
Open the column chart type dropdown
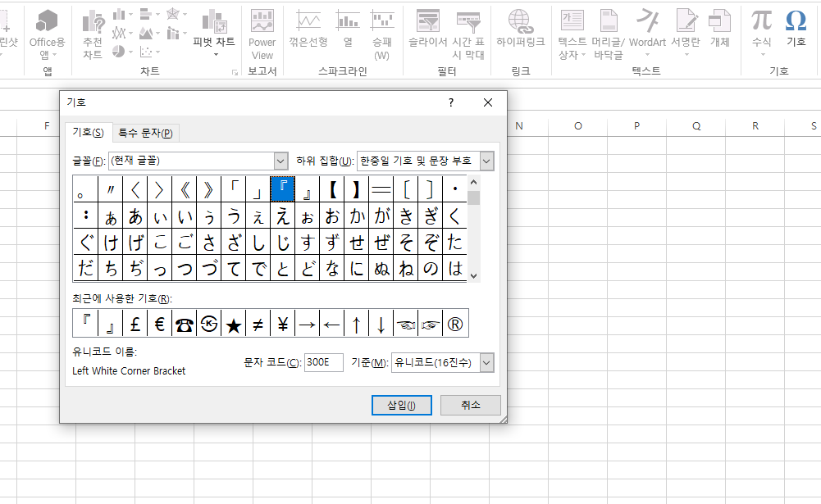point(123,15)
